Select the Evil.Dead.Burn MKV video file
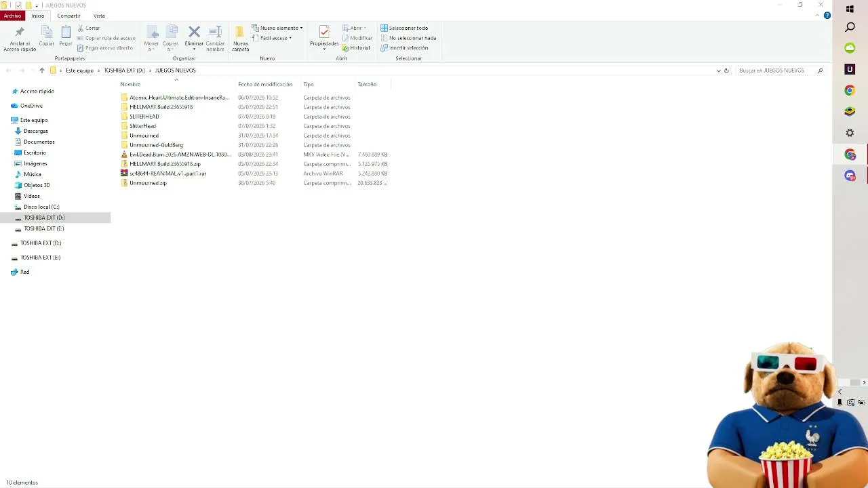The width and height of the screenshot is (868, 488). (x=175, y=155)
